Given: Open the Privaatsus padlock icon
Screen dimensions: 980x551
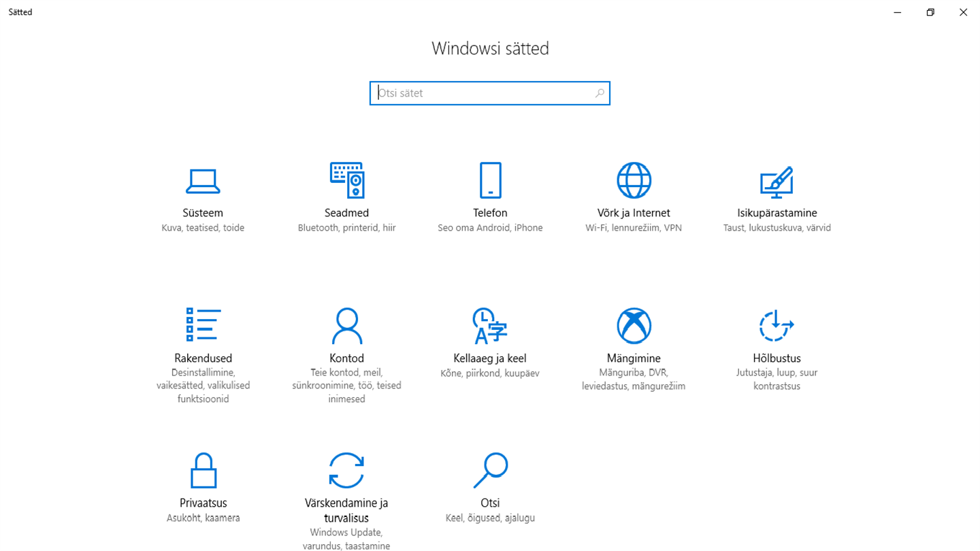Looking at the screenshot, I should click(x=203, y=471).
